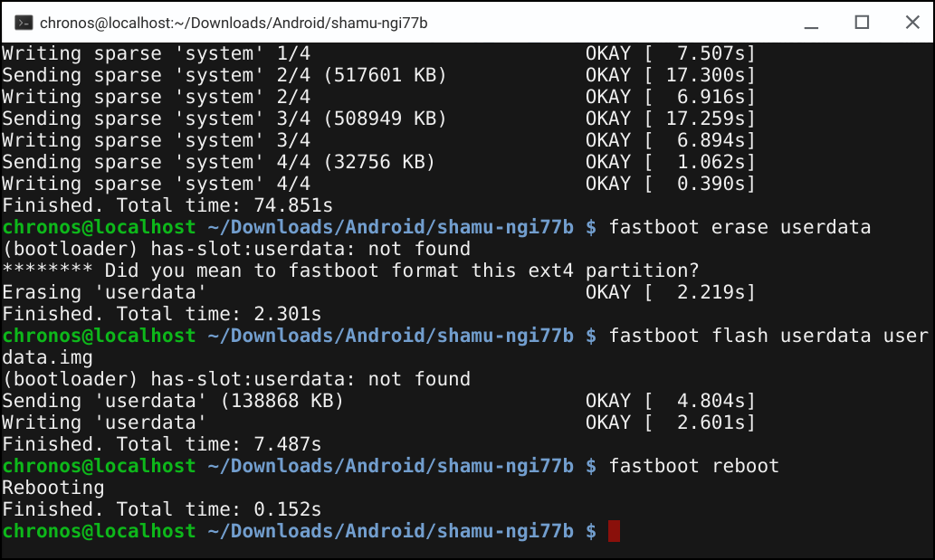Click 'OKAY [ 4.804s]' status
This screenshot has width=935, height=560.
pos(670,401)
